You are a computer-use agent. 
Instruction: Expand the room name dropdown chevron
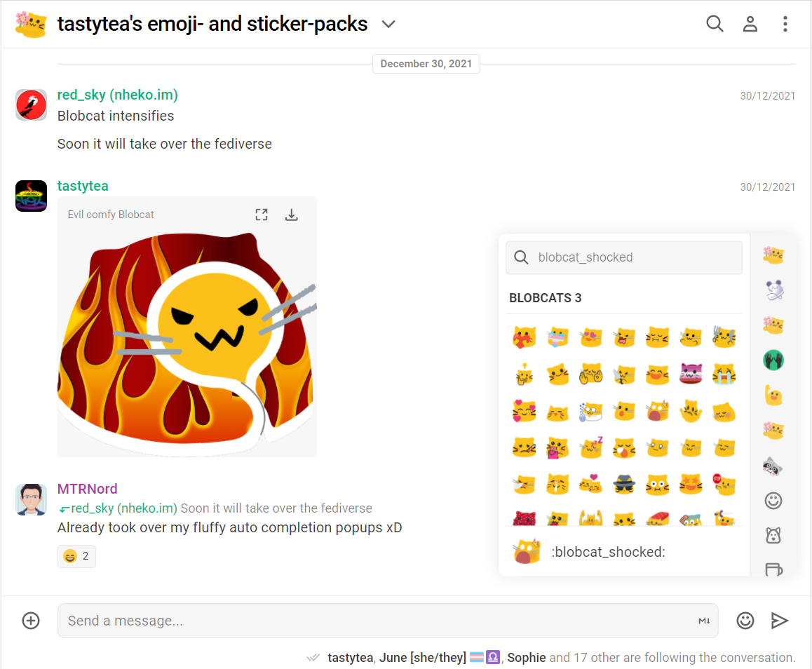(388, 25)
